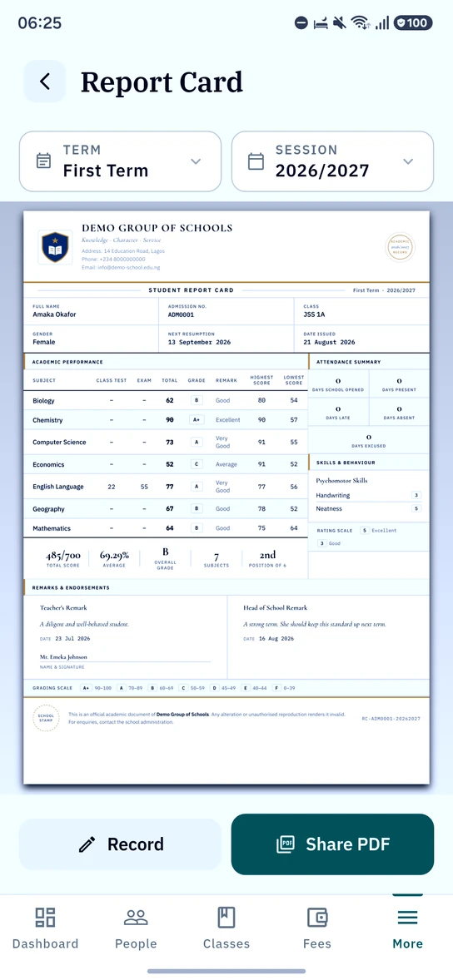Tap the pencil icon on Record
453x980 pixels.
point(87,845)
